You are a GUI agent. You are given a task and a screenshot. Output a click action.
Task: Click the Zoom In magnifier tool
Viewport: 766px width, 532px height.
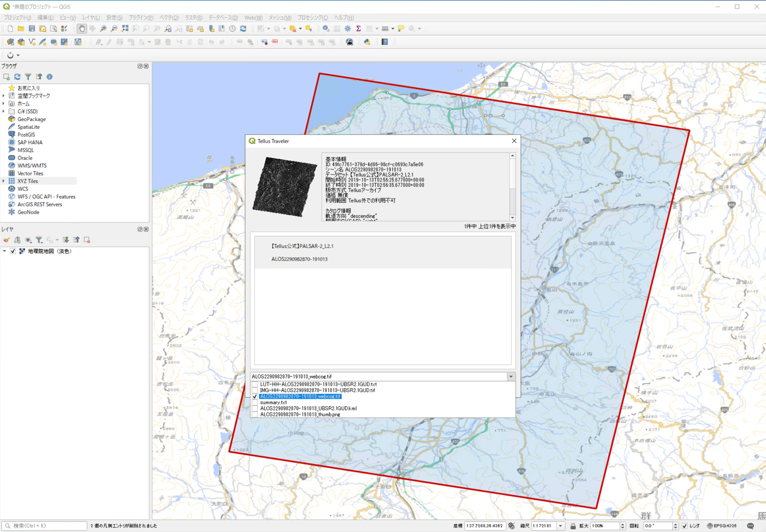pos(103,29)
